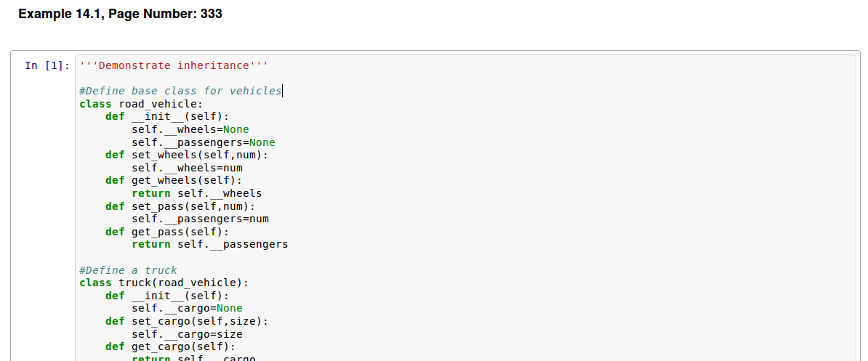This screenshot has width=868, height=361.
Task: Click the 'self.__passengers=num' line
Action: click(x=200, y=219)
